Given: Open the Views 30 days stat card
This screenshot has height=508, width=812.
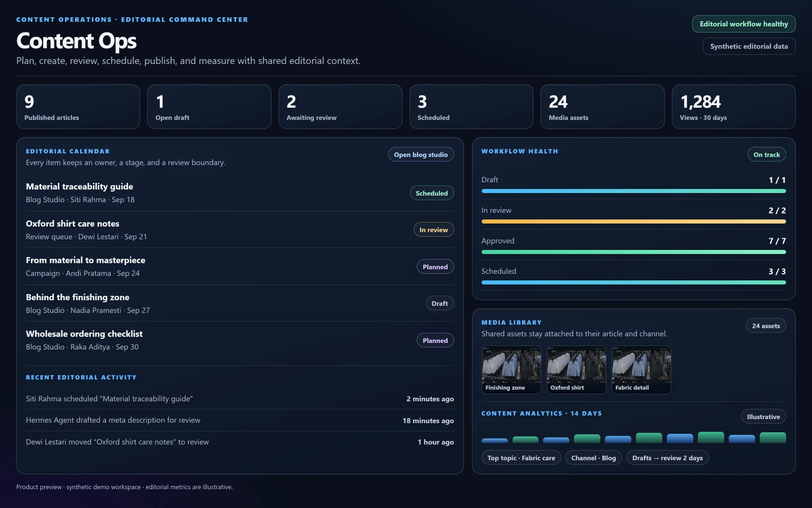Looking at the screenshot, I should coord(733,107).
